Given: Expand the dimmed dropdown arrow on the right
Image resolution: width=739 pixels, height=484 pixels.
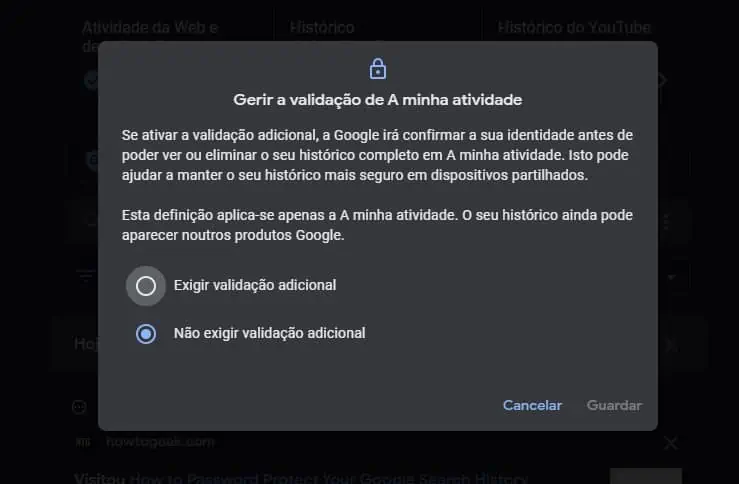Looking at the screenshot, I should tap(672, 277).
